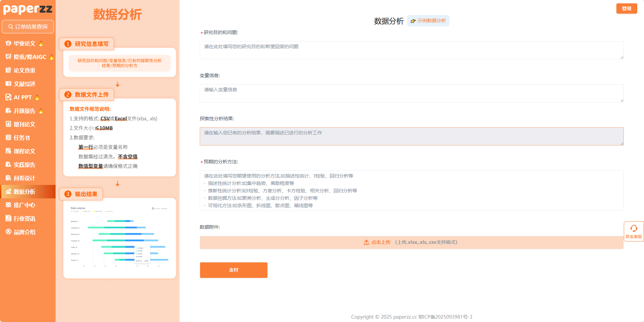Click the 毕业论文 sidebar icon
The image size is (644, 322).
pyautogui.click(x=8, y=43)
